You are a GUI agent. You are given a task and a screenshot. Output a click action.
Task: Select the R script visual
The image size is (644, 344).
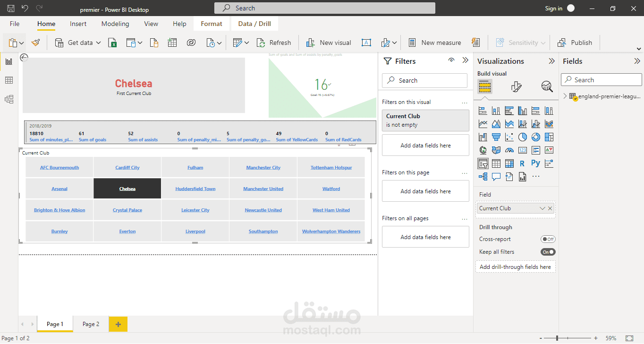pos(522,163)
